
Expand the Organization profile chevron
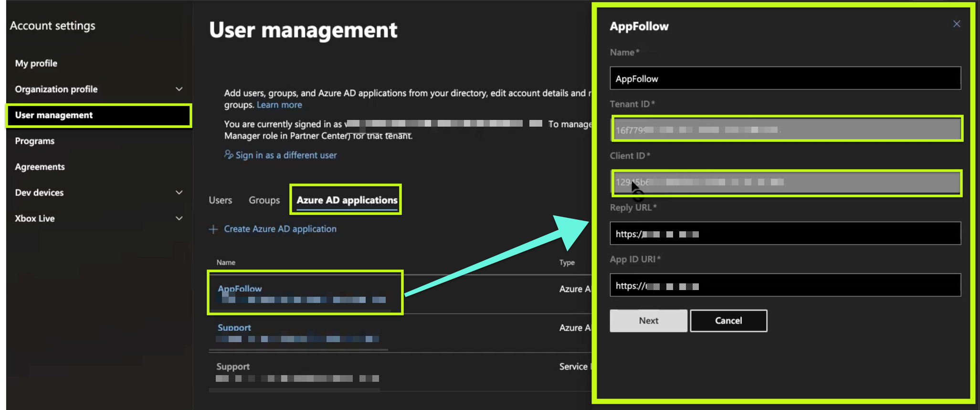[x=179, y=89]
